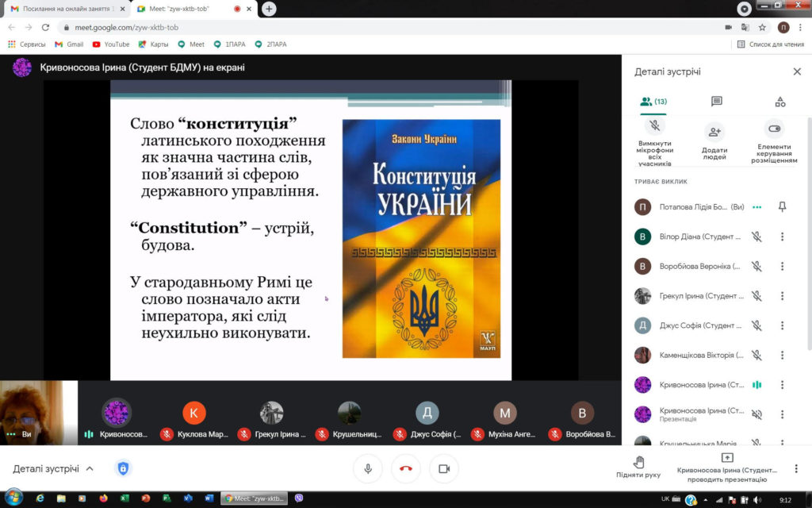This screenshot has height=508, width=812.
Task: Select your own video tile labeled Ви
Action: [x=39, y=413]
